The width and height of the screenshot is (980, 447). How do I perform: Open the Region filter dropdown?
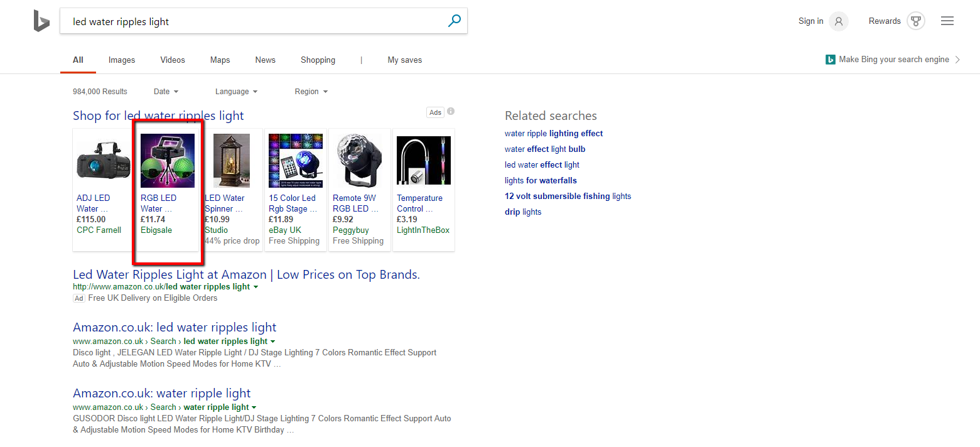311,92
